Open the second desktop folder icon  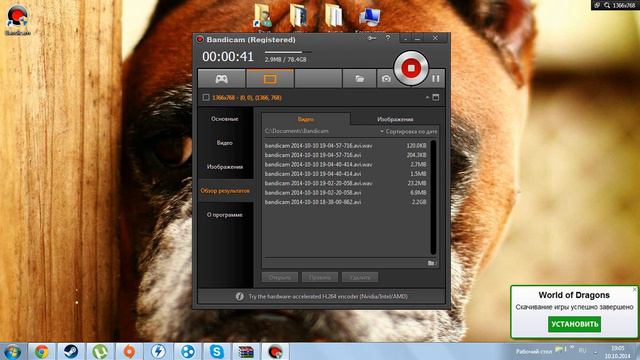[298, 16]
